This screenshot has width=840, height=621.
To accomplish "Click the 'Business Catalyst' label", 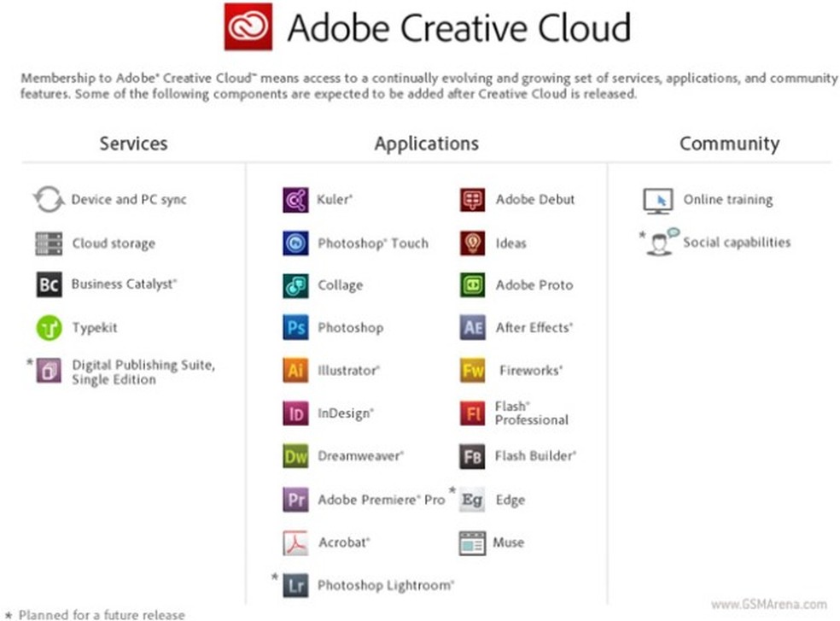I will (x=124, y=284).
